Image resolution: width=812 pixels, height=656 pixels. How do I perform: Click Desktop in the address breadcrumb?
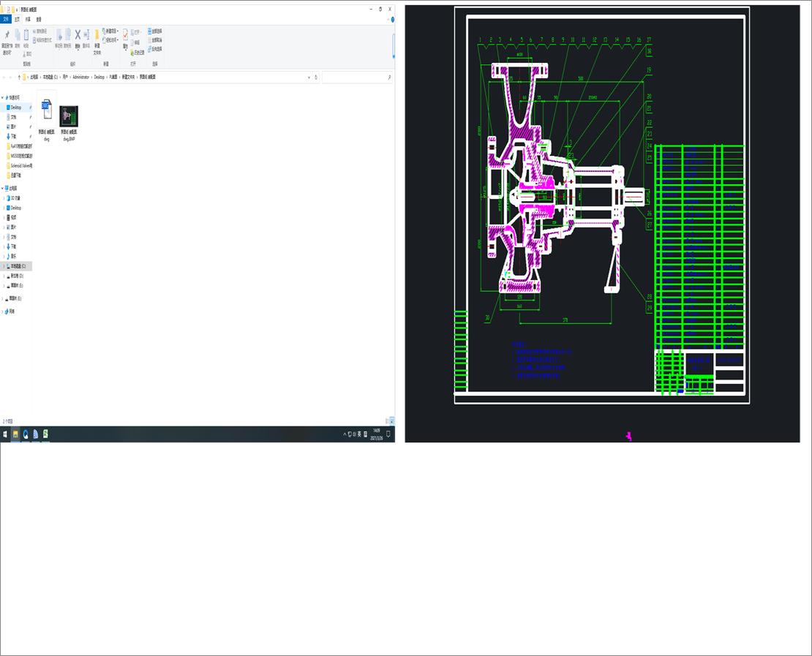(99, 77)
